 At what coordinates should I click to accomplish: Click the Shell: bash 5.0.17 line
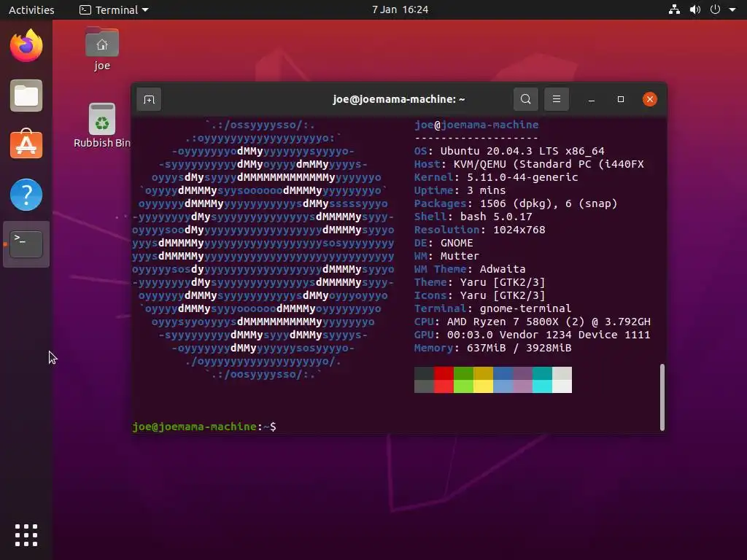473,217
